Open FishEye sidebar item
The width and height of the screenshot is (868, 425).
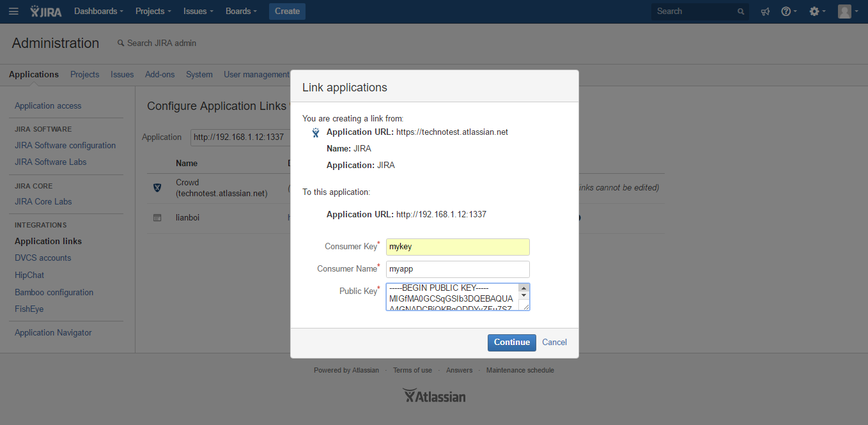29,309
